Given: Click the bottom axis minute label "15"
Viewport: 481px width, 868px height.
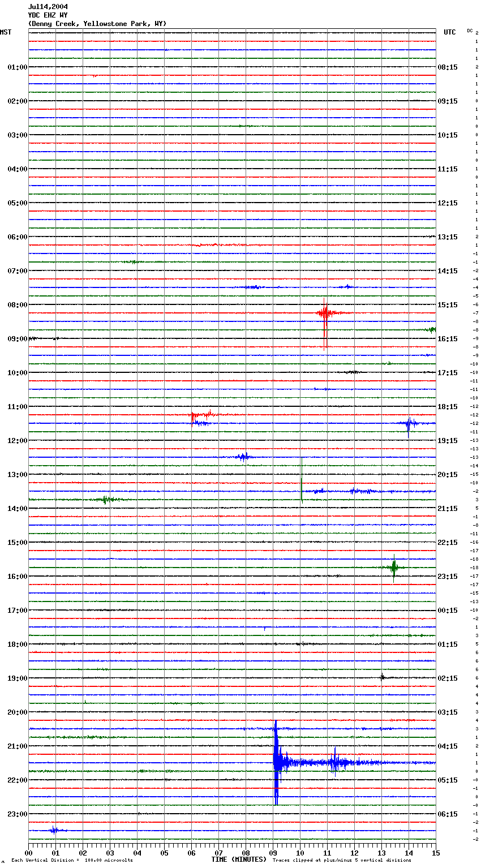Looking at the screenshot, I should coord(436,853).
